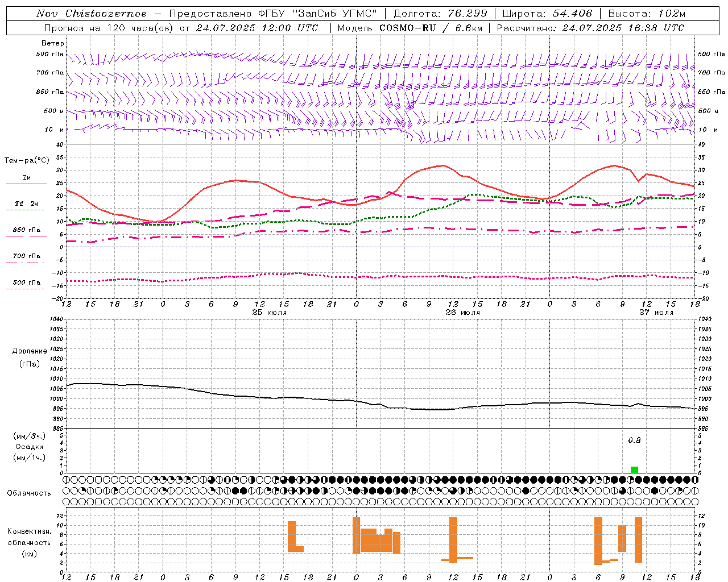Image resolution: width=728 pixels, height=582 pixels.
Task: Click the date label 27 июля
Action: coord(656,313)
